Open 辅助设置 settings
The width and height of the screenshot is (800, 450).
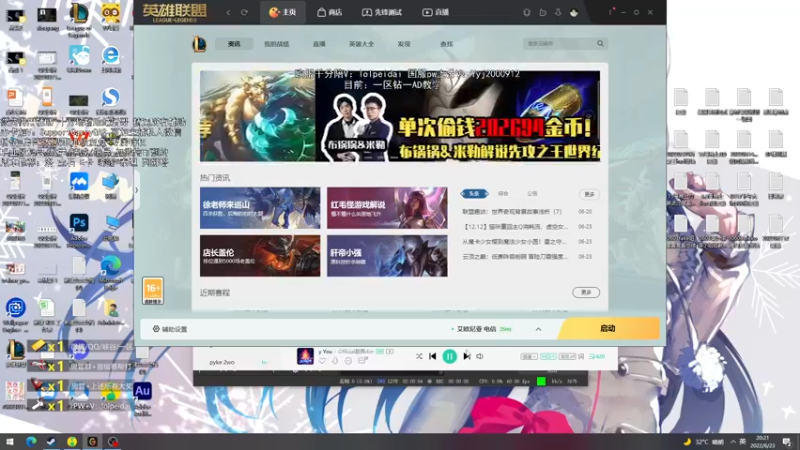170,329
